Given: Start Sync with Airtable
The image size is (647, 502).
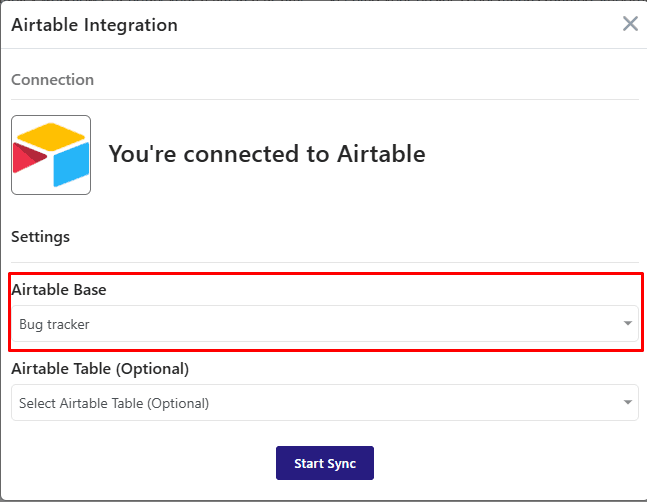Looking at the screenshot, I should [x=325, y=463].
